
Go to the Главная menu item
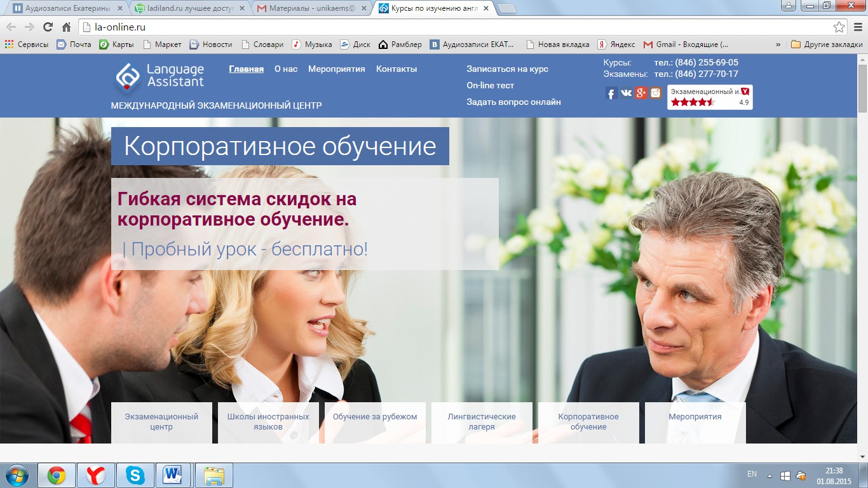click(x=247, y=69)
